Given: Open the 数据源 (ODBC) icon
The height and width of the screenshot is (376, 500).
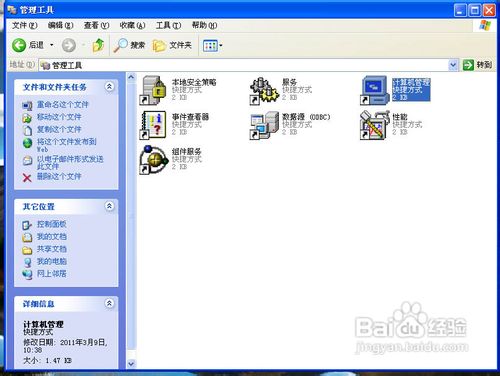Looking at the screenshot, I should point(264,125).
